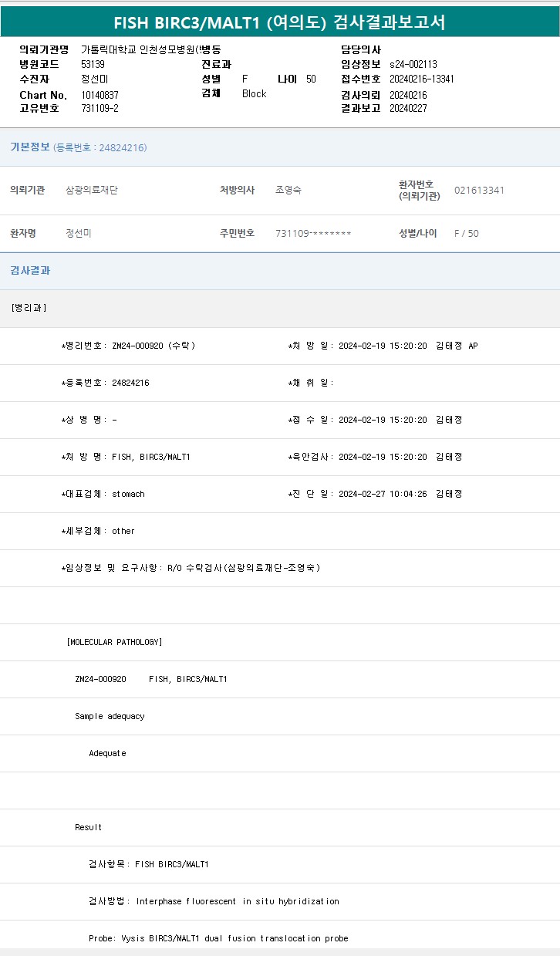Viewport: 560px width, 956px height.
Task: Click the Sample adequacy result 'Adequate'
Action: pyautogui.click(x=107, y=753)
